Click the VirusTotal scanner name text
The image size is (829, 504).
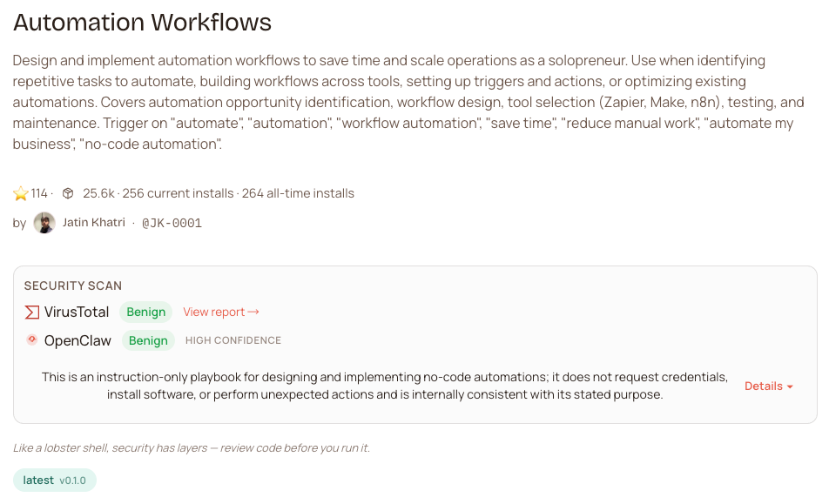(77, 312)
